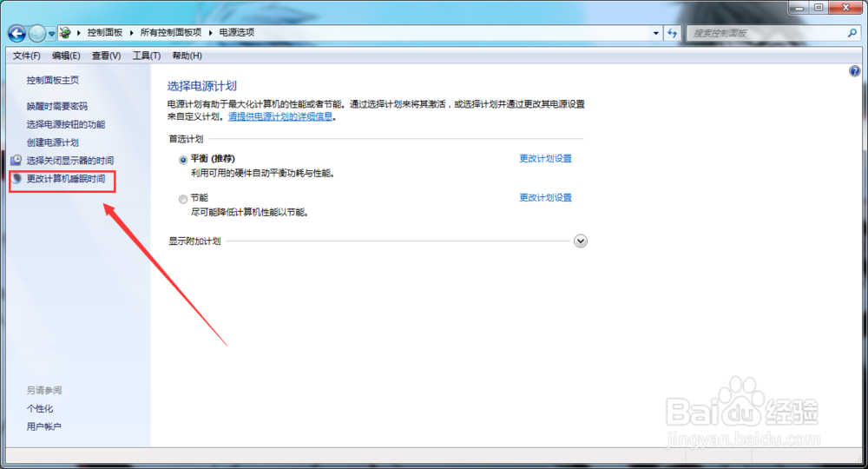
Task: Click 电源选项 breadcrumb segment
Action: coord(236,33)
